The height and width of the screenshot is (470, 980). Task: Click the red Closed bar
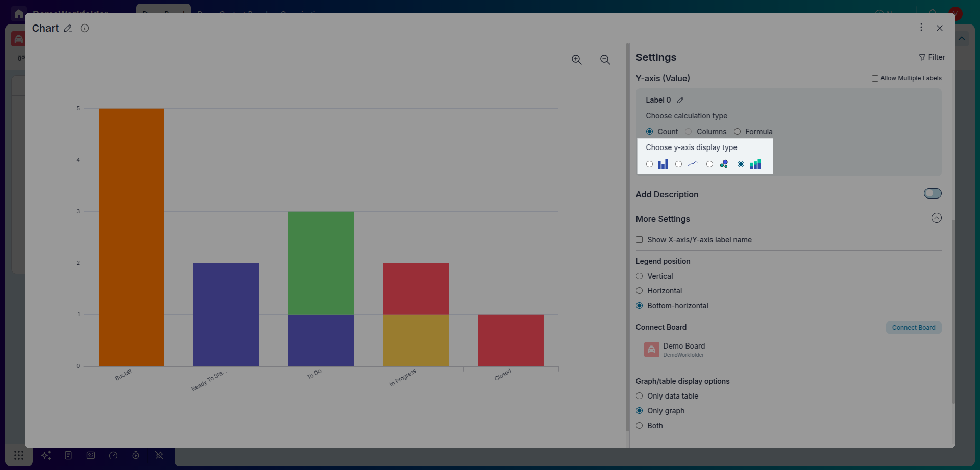point(511,340)
